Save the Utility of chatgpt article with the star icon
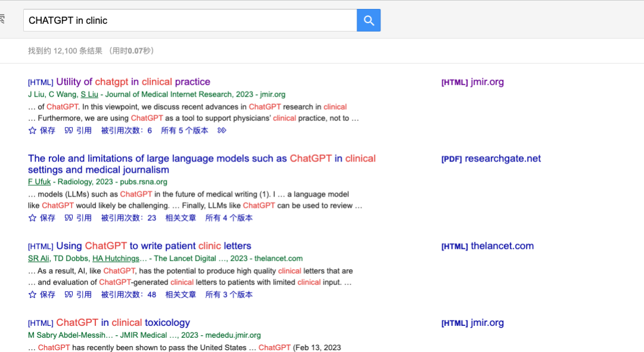644x352 pixels. tap(32, 130)
